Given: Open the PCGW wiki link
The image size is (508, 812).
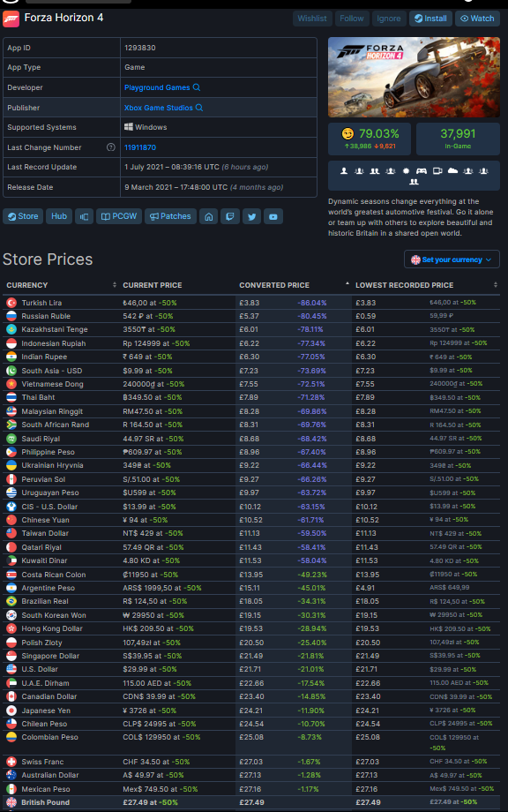Looking at the screenshot, I should 119,216.
